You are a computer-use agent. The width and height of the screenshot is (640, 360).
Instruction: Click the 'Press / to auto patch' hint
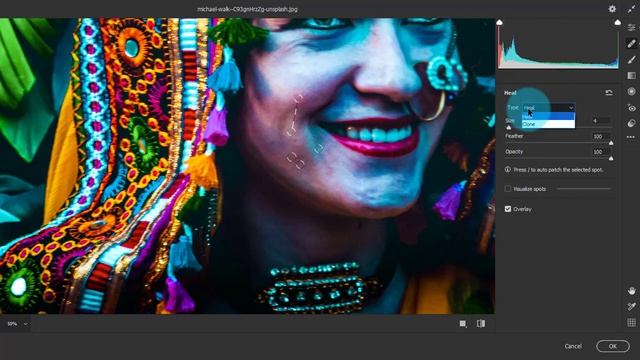tap(558, 169)
